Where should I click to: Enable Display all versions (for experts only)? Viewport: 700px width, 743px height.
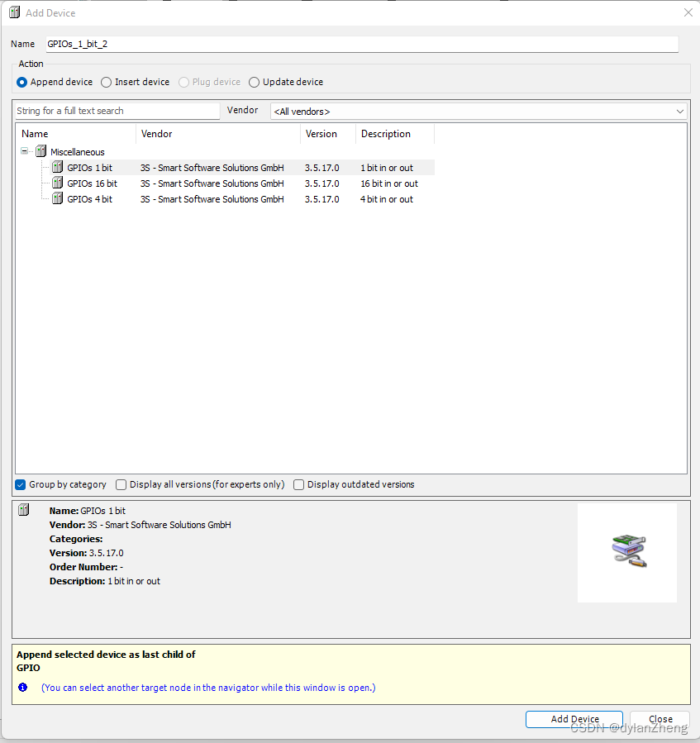[x=121, y=484]
